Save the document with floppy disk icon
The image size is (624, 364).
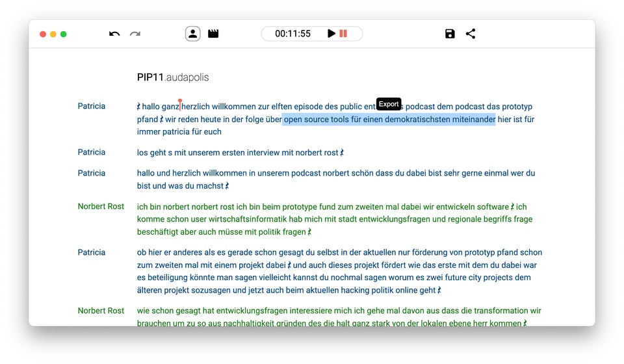click(x=450, y=34)
